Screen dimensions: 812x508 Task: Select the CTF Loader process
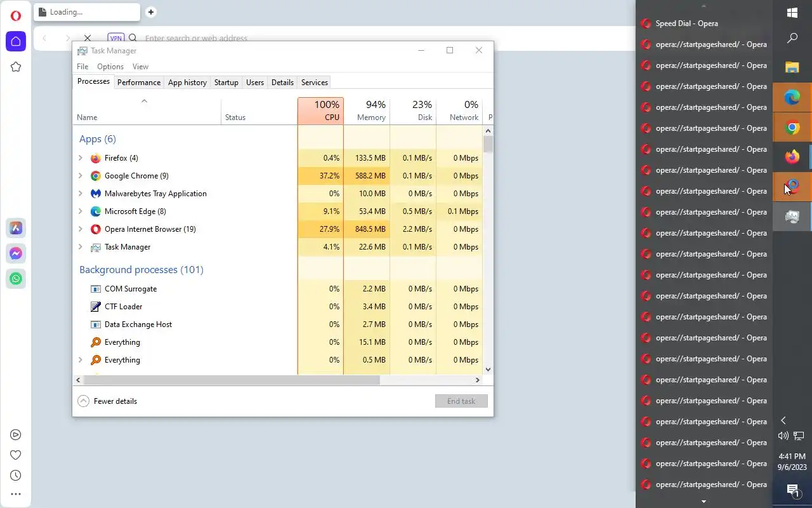click(x=279, y=307)
